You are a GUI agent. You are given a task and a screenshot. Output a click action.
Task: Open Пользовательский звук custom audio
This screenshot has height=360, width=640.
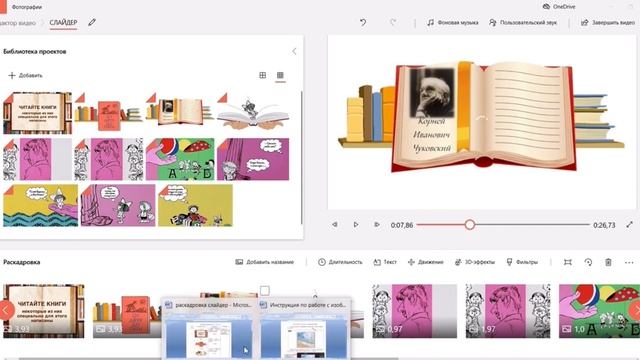(522, 22)
